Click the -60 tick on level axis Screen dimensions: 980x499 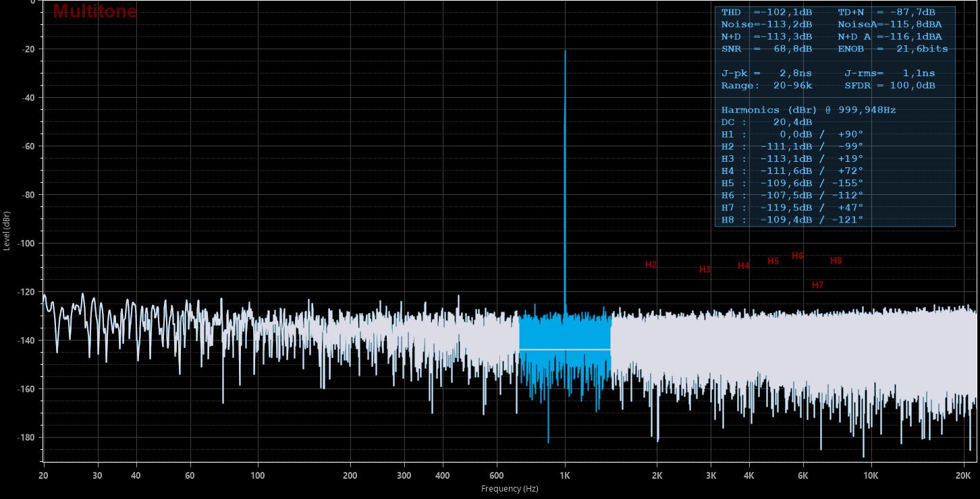28,146
